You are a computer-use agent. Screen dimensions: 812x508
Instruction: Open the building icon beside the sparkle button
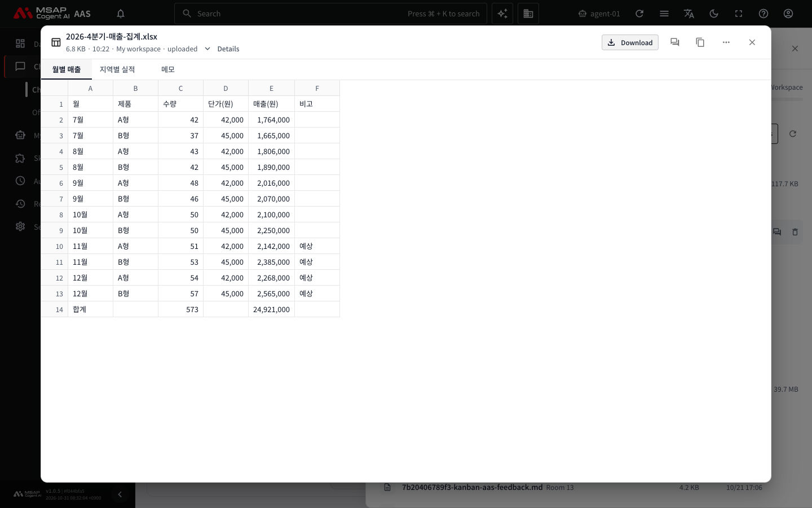528,14
